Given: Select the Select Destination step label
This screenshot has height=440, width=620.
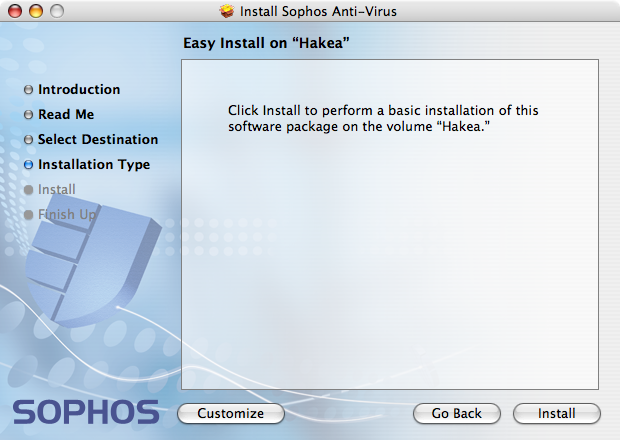Looking at the screenshot, I should tap(98, 139).
